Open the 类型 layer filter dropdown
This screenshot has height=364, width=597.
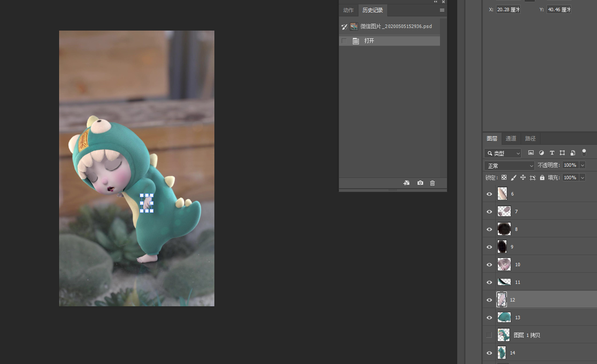point(503,153)
